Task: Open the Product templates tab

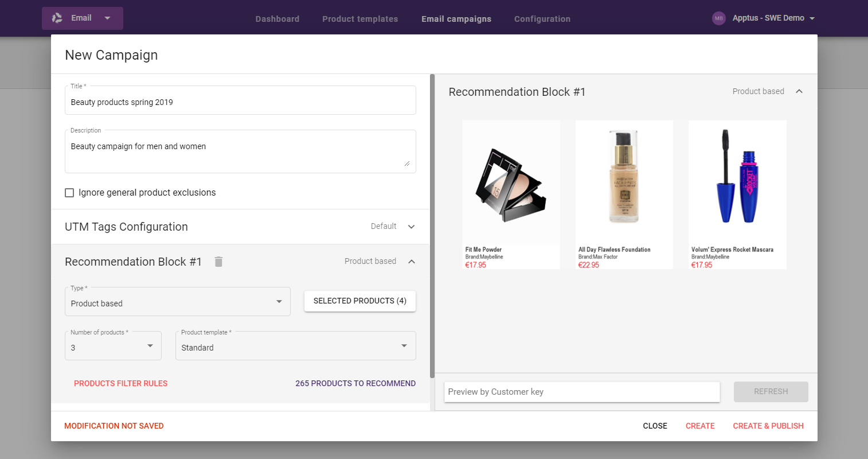Action: 360,19
